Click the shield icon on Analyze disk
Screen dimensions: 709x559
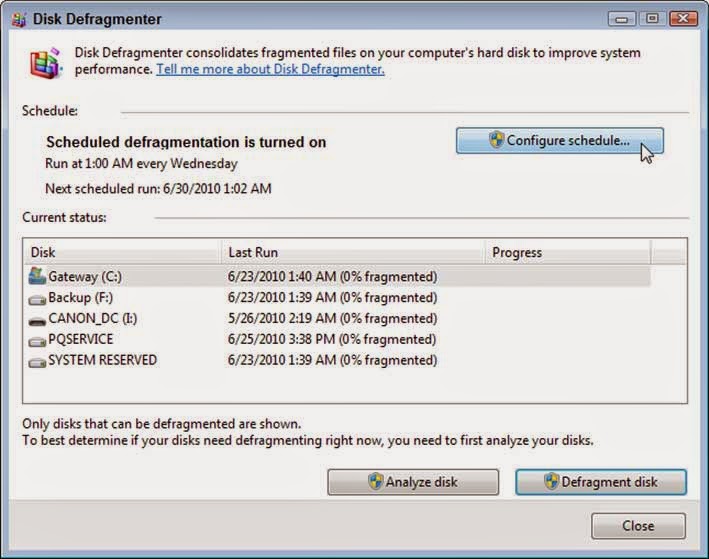tap(375, 482)
